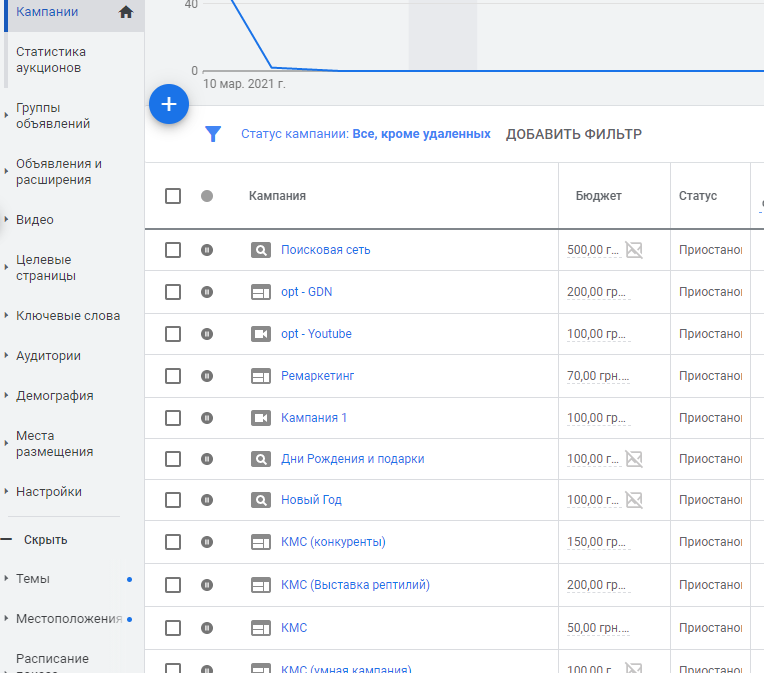Click paused status icon for Поисковая сеть

tap(207, 250)
